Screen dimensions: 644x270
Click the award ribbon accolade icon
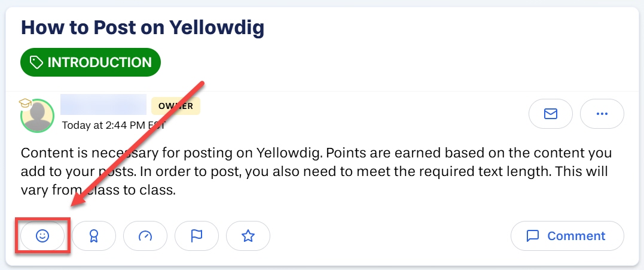pos(94,236)
